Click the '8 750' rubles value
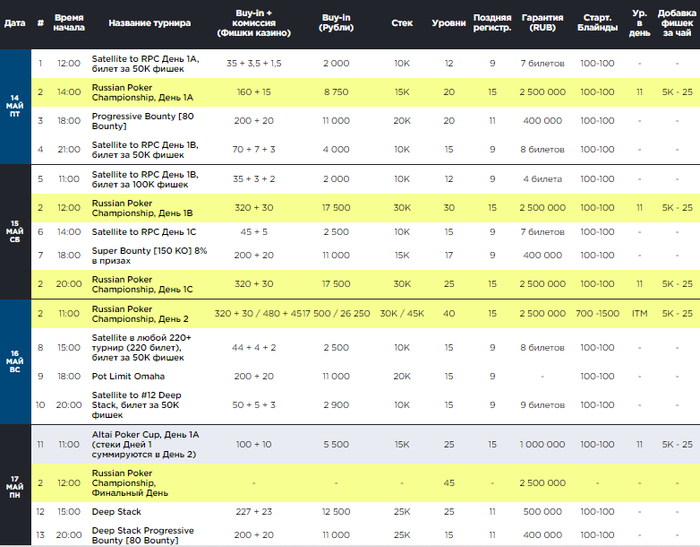 (336, 92)
